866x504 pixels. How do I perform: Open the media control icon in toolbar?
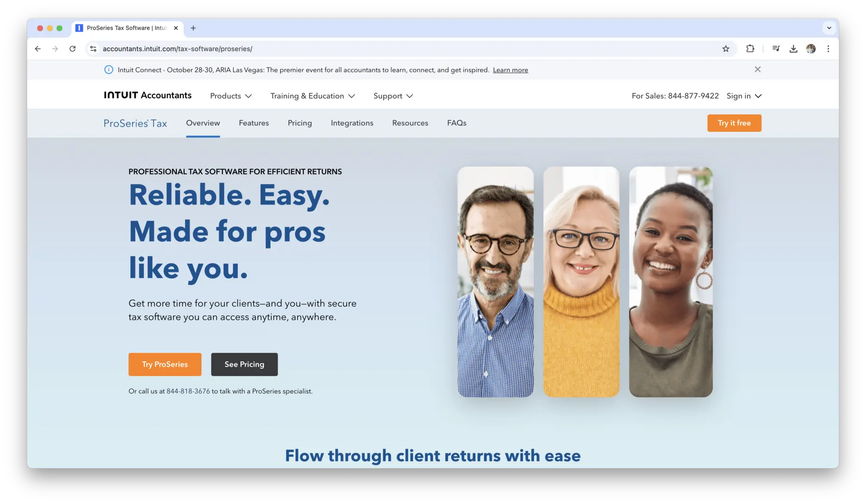pos(776,49)
